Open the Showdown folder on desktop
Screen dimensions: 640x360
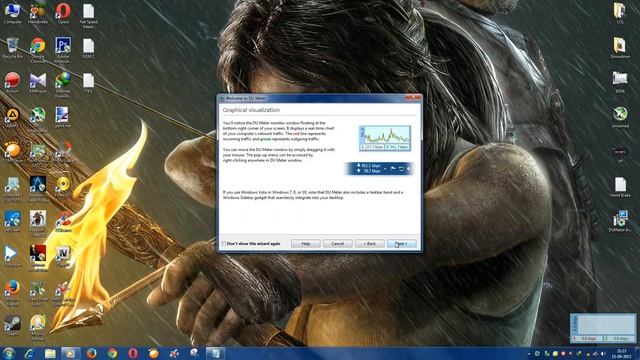[x=620, y=48]
